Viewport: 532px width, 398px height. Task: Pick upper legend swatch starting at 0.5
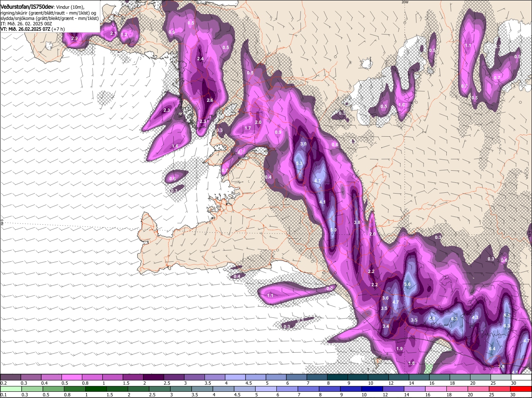point(71,377)
